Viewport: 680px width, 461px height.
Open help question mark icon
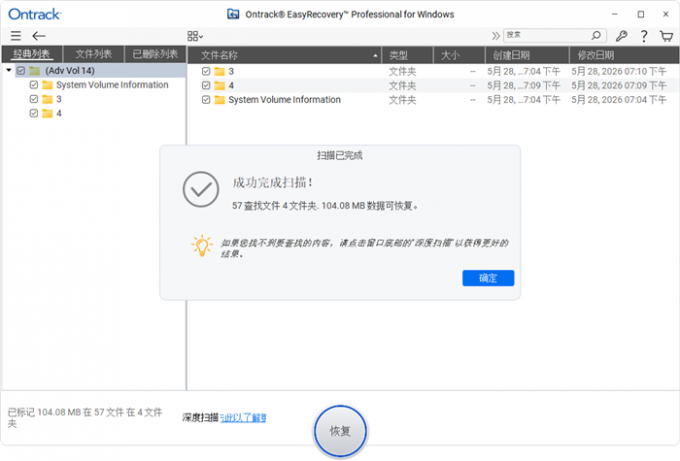point(644,36)
